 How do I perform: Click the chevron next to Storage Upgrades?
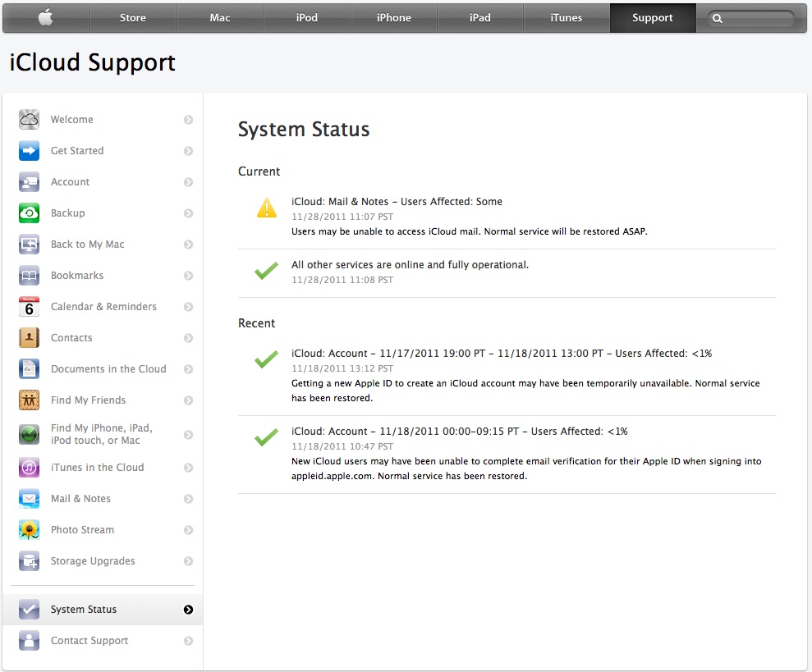[189, 561]
